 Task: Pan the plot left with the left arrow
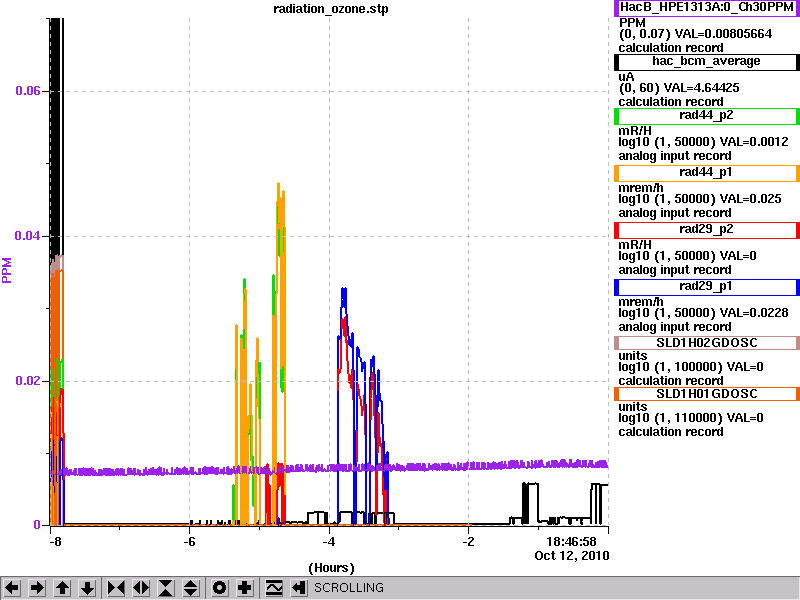pyautogui.click(x=12, y=588)
